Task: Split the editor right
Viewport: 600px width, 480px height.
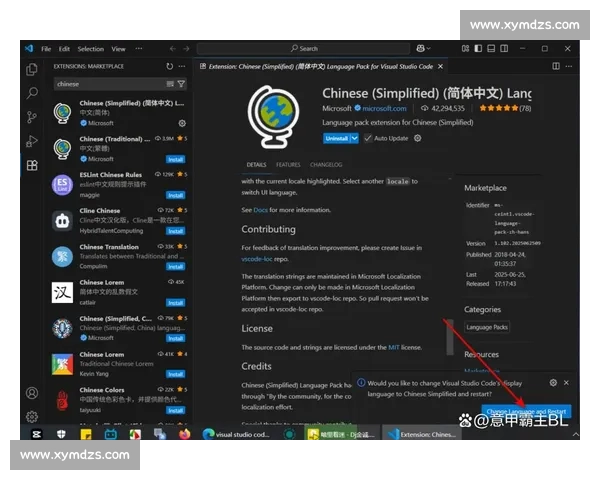Action: coord(556,66)
